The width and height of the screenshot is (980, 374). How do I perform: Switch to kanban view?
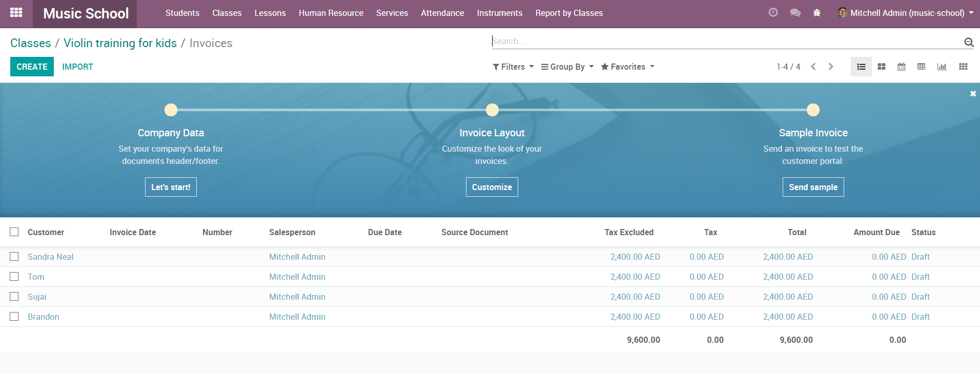click(882, 67)
